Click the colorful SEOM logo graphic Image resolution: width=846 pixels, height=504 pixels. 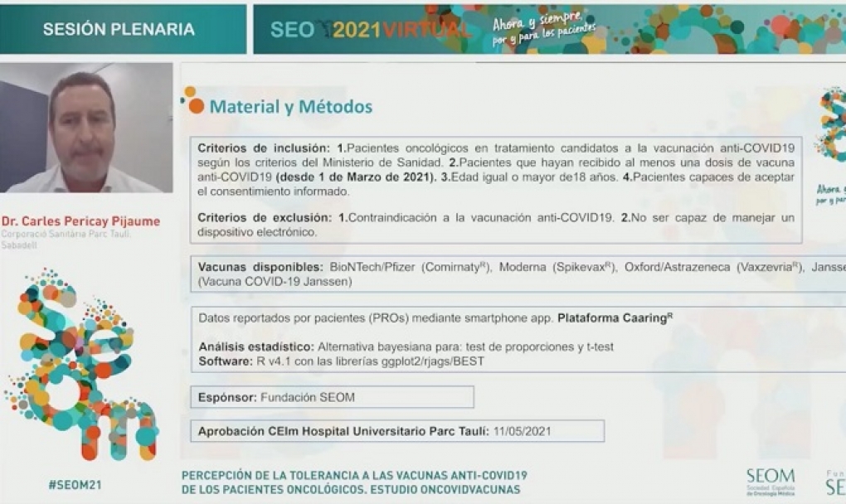(x=81, y=366)
